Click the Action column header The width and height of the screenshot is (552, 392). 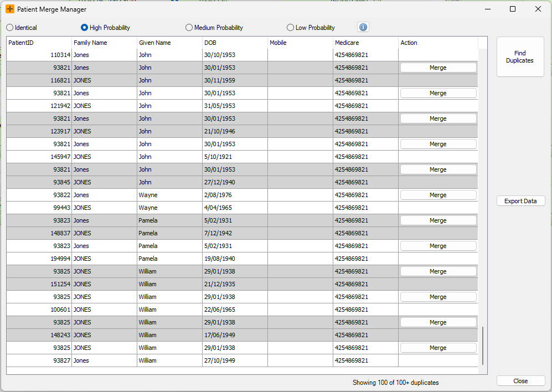tap(438, 43)
